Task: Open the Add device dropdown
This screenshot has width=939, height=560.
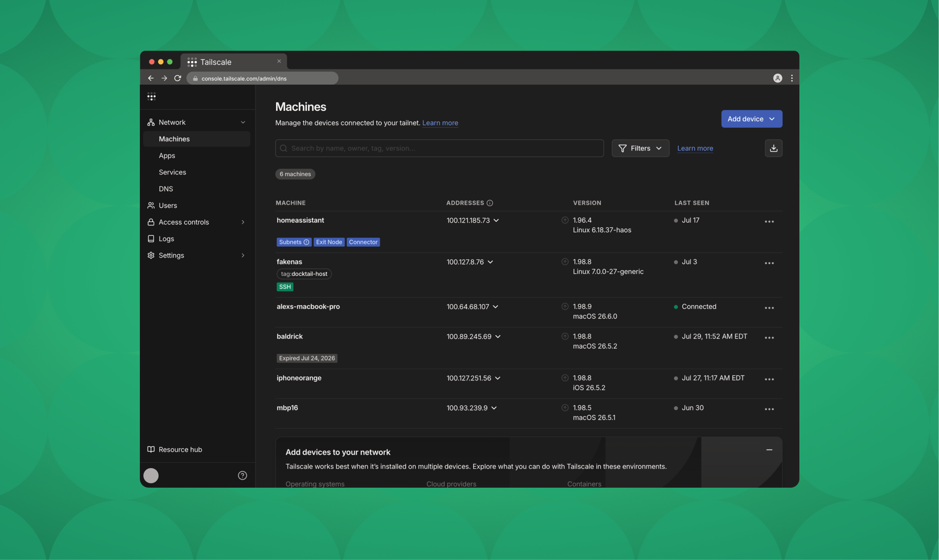Action: [751, 119]
